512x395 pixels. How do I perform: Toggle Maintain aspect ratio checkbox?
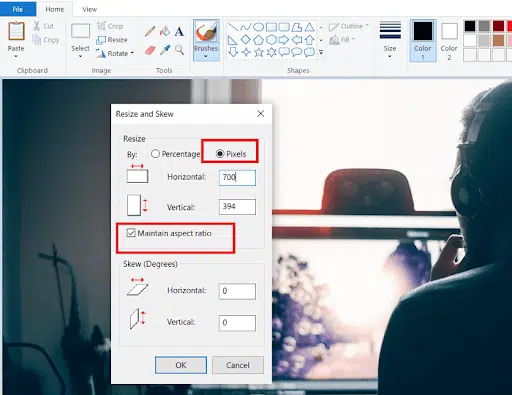coord(131,233)
